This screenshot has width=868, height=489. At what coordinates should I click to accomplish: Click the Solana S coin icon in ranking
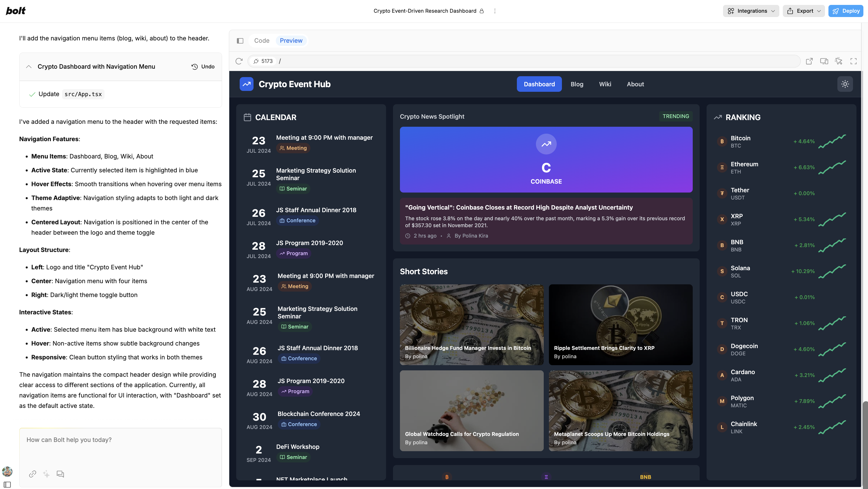tap(722, 271)
